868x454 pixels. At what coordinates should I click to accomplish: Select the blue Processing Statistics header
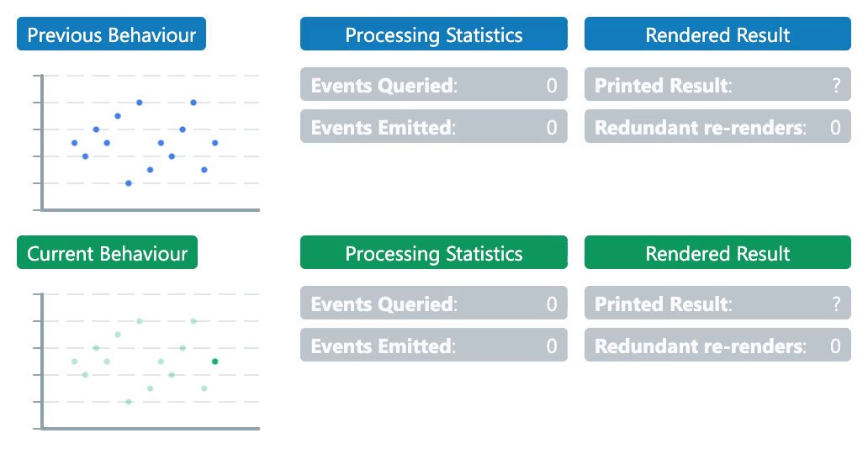click(x=433, y=34)
